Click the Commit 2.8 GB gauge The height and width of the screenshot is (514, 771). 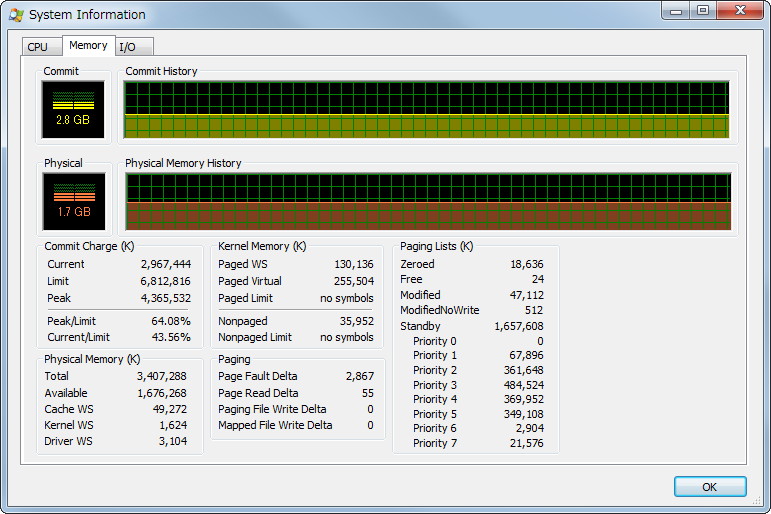click(73, 110)
